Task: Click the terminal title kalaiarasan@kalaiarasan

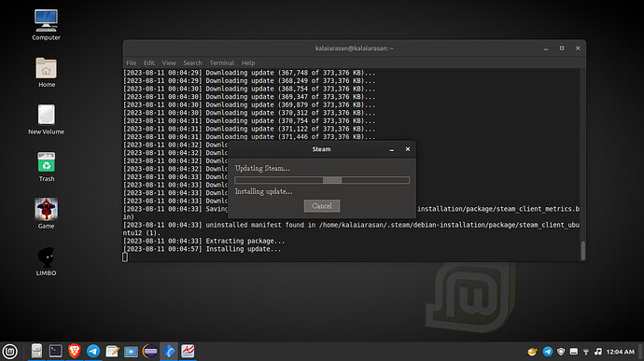Action: pos(354,49)
